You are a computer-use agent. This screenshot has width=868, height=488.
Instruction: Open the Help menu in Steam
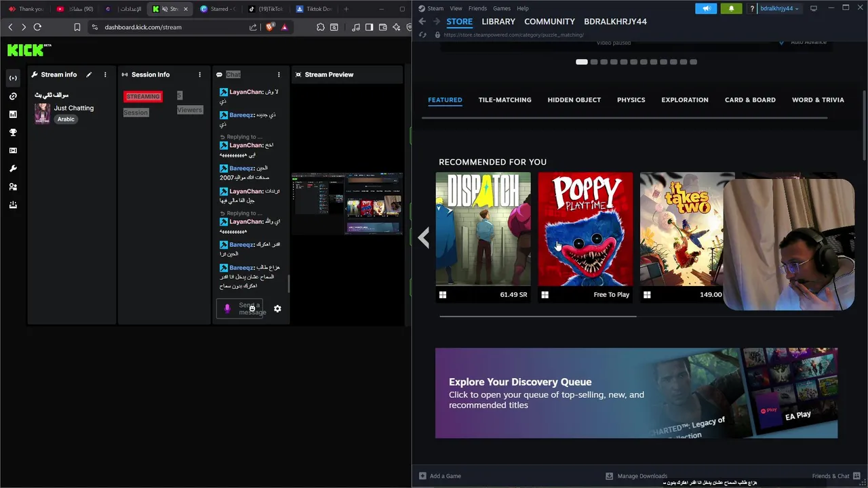[523, 8]
